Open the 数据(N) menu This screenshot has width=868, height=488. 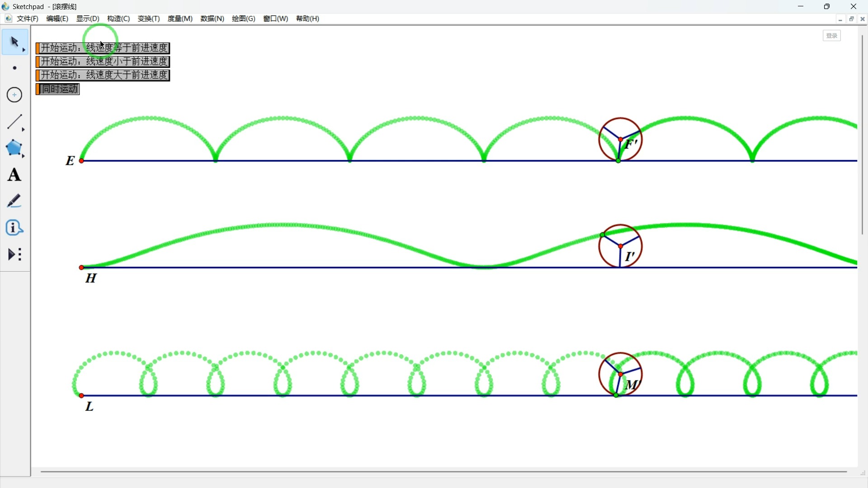coord(212,19)
